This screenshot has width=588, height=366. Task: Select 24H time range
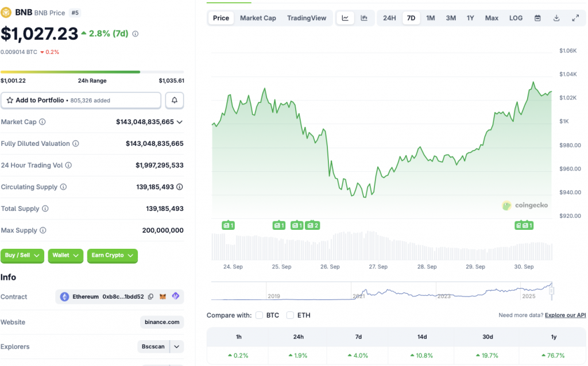click(x=389, y=18)
